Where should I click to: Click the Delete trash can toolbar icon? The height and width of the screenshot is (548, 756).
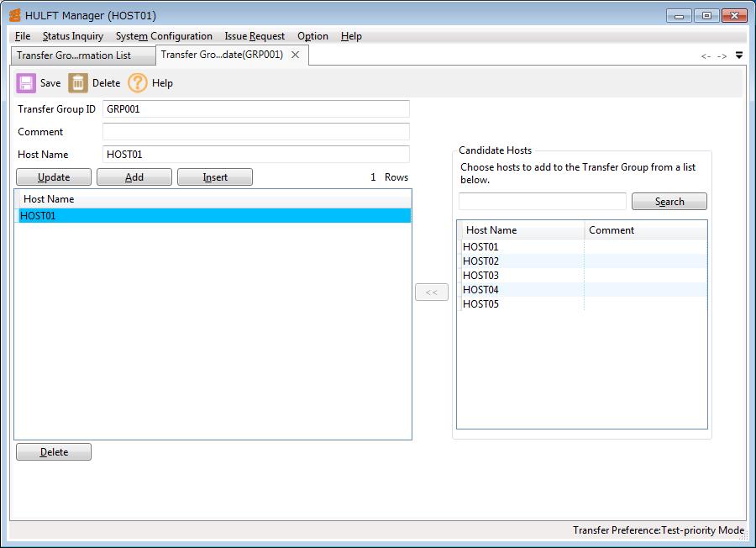[x=77, y=83]
